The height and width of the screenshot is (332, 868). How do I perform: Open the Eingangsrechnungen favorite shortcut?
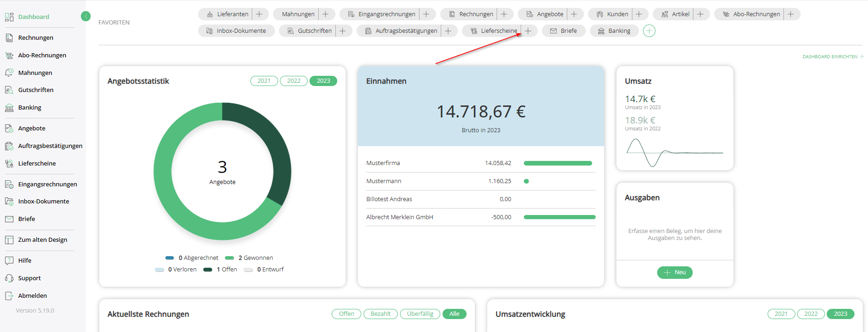click(381, 14)
